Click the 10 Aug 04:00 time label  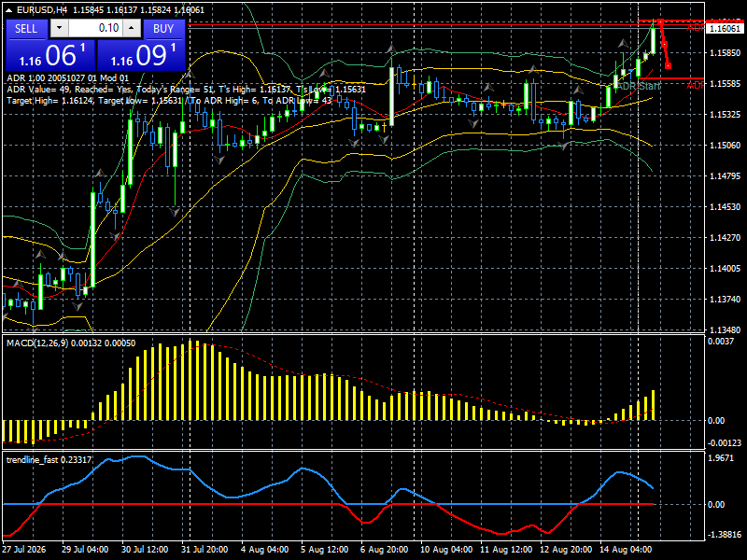(446, 550)
